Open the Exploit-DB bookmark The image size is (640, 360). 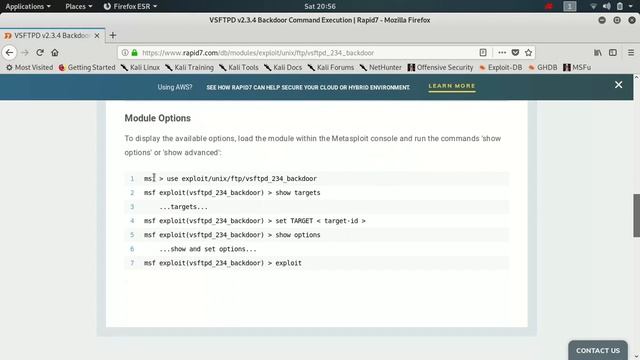[500, 67]
